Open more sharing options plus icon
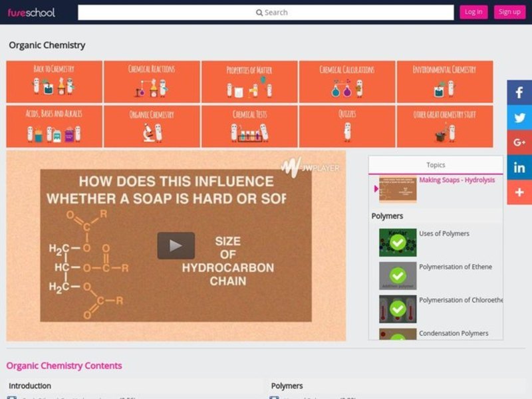 click(519, 192)
